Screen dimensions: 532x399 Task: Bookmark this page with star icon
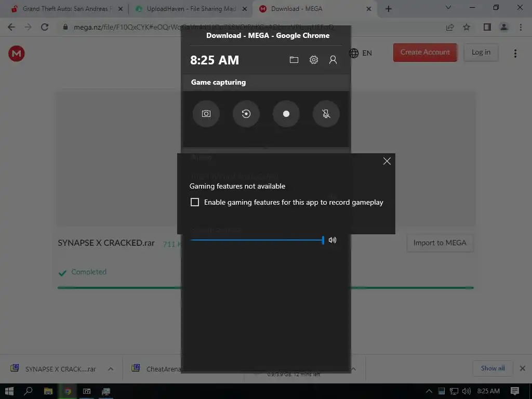pos(467,27)
